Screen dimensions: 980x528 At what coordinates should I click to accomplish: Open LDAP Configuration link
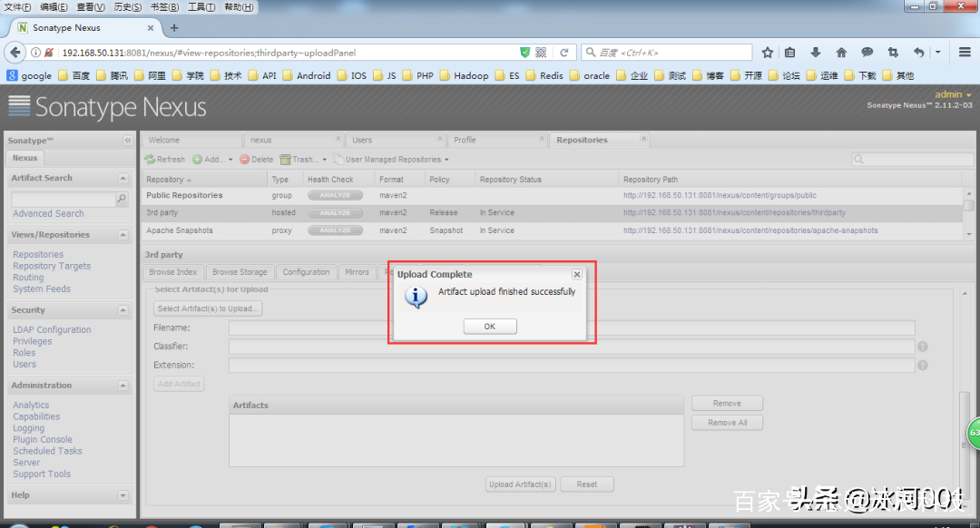tap(52, 330)
